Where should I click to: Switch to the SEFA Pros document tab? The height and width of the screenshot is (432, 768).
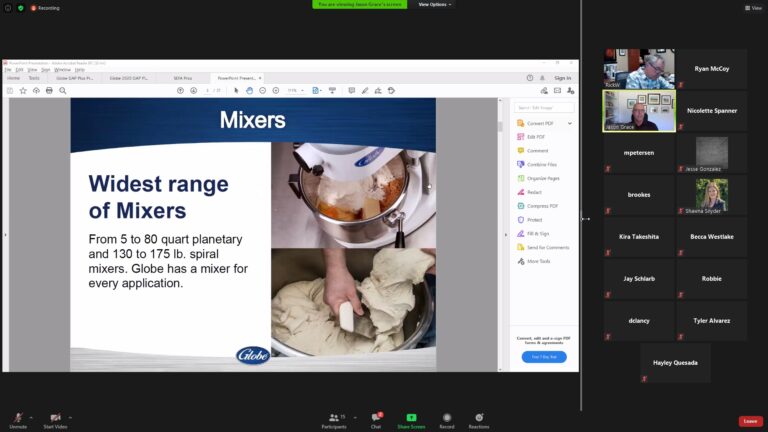click(x=183, y=78)
